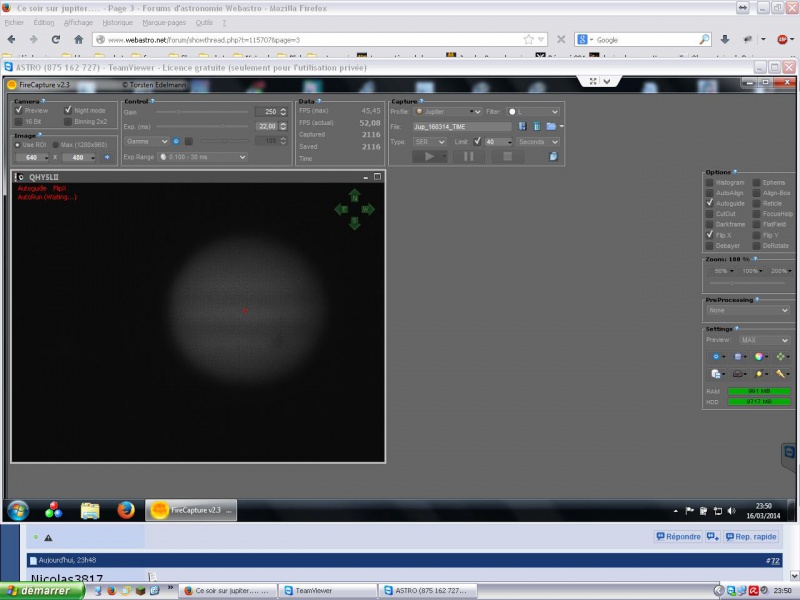The image size is (800, 600).
Task: Toggle the Flip X option
Action: click(x=710, y=235)
